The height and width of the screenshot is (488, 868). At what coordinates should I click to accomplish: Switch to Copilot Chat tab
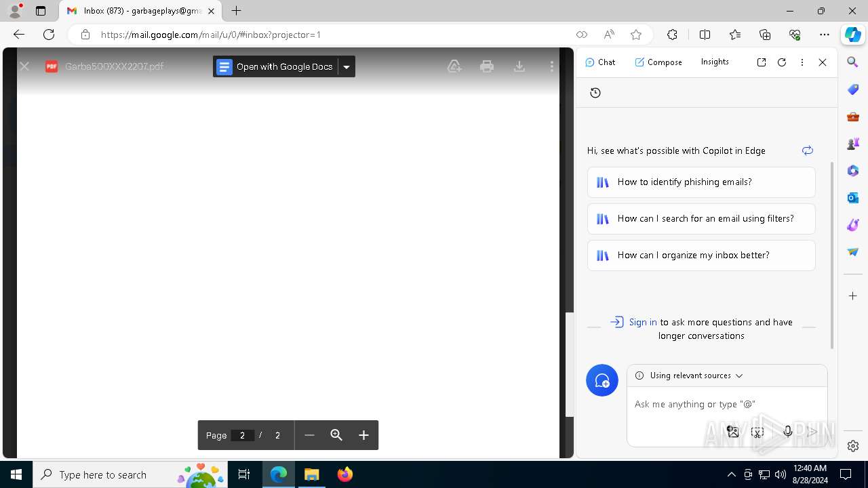(600, 62)
